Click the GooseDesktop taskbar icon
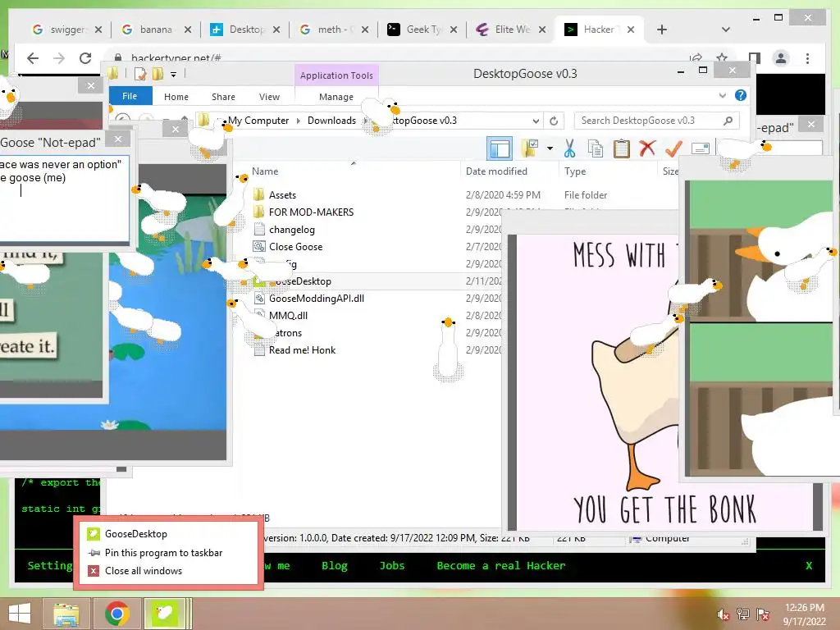The height and width of the screenshot is (630, 840). tap(164, 614)
